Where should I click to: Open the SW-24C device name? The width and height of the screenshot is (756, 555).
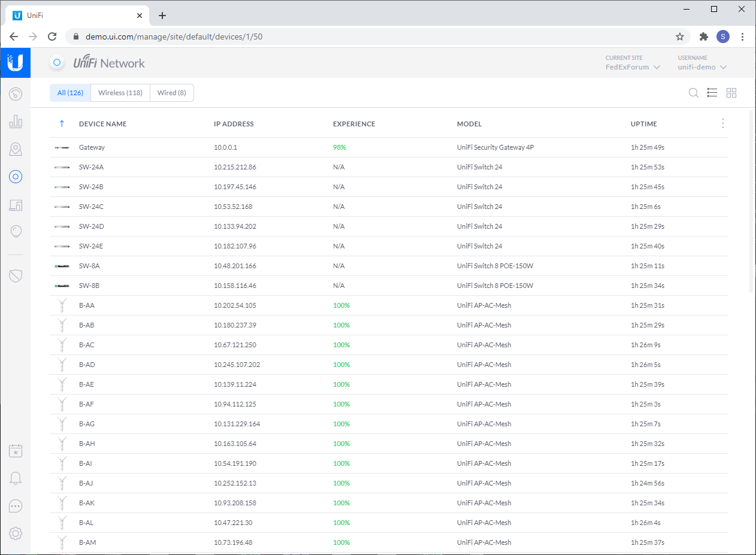91,207
